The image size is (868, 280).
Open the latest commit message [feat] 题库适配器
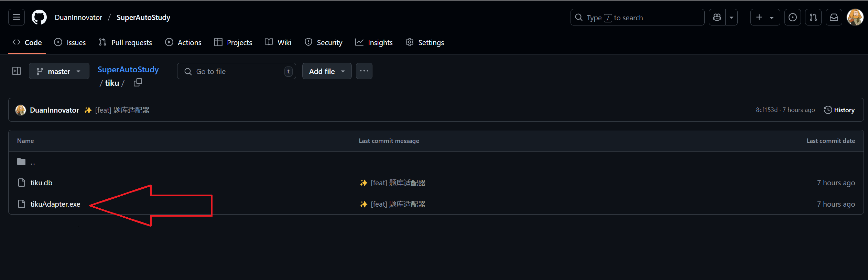pyautogui.click(x=122, y=110)
